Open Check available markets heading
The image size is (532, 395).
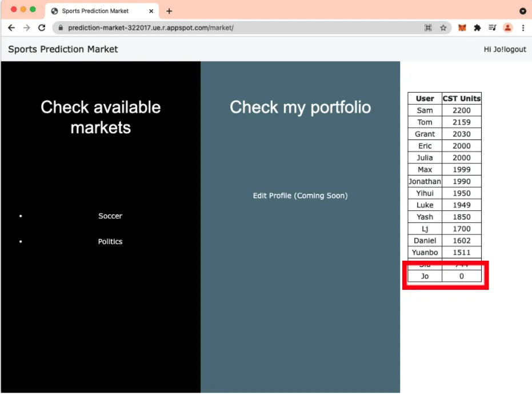[x=101, y=117]
